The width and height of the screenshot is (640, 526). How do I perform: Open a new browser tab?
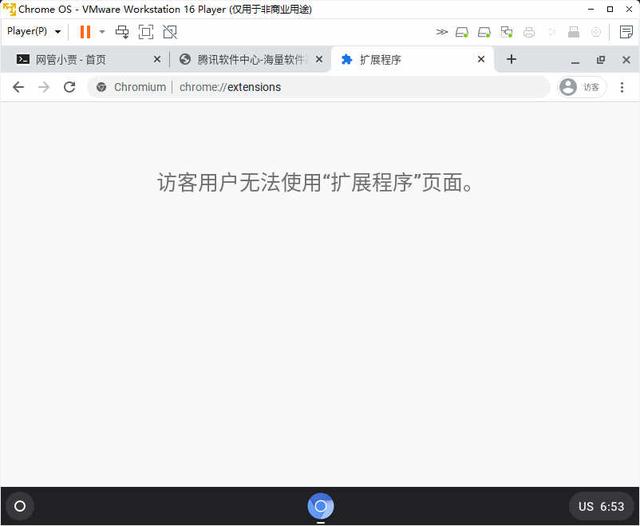[511, 60]
